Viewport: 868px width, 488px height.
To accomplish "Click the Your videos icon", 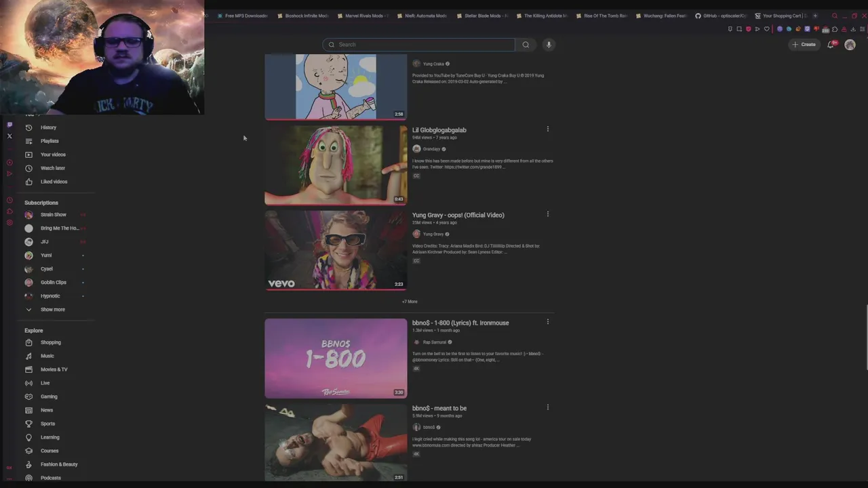I will [28, 155].
